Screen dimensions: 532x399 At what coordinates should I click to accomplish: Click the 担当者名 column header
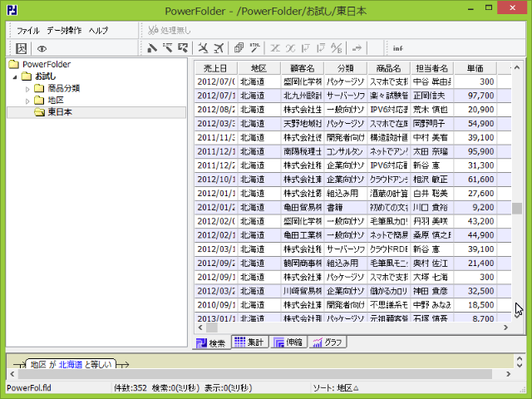(x=432, y=68)
